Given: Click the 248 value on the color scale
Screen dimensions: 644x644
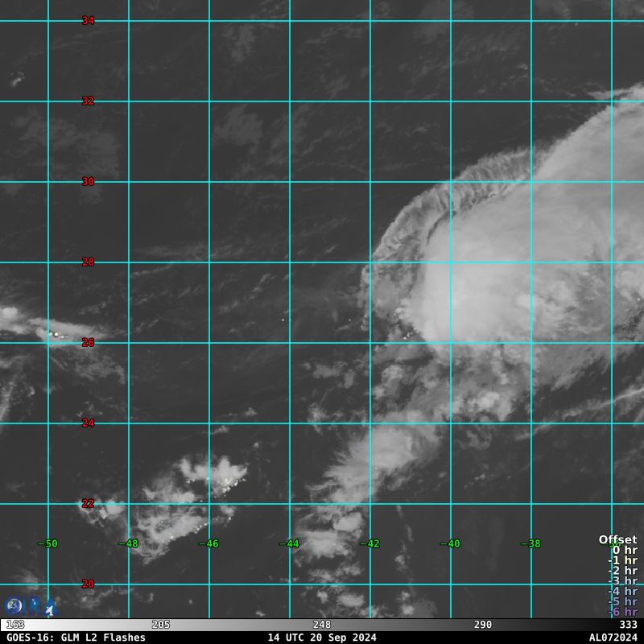Looking at the screenshot, I should [322, 625].
